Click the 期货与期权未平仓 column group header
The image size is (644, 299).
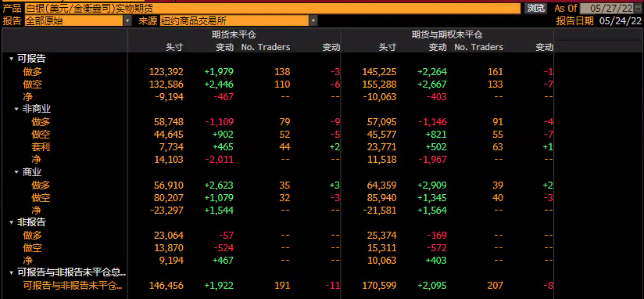(x=447, y=35)
